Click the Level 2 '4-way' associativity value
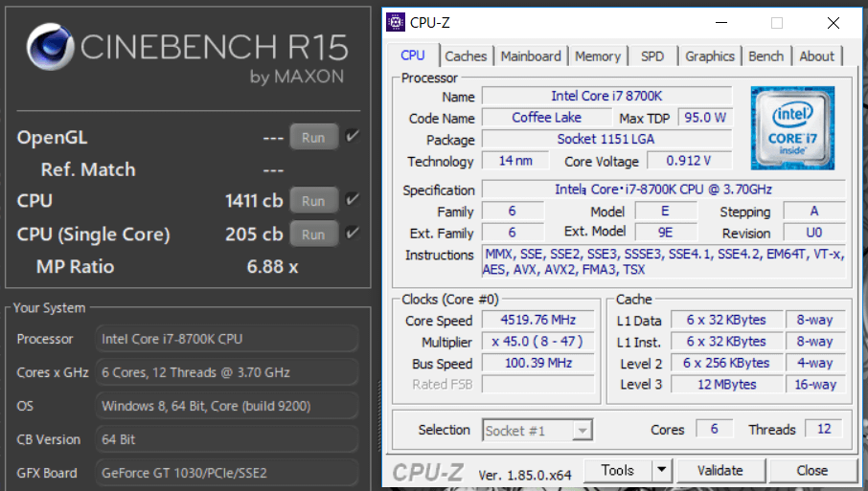Image resolution: width=868 pixels, height=491 pixels. pos(815,363)
